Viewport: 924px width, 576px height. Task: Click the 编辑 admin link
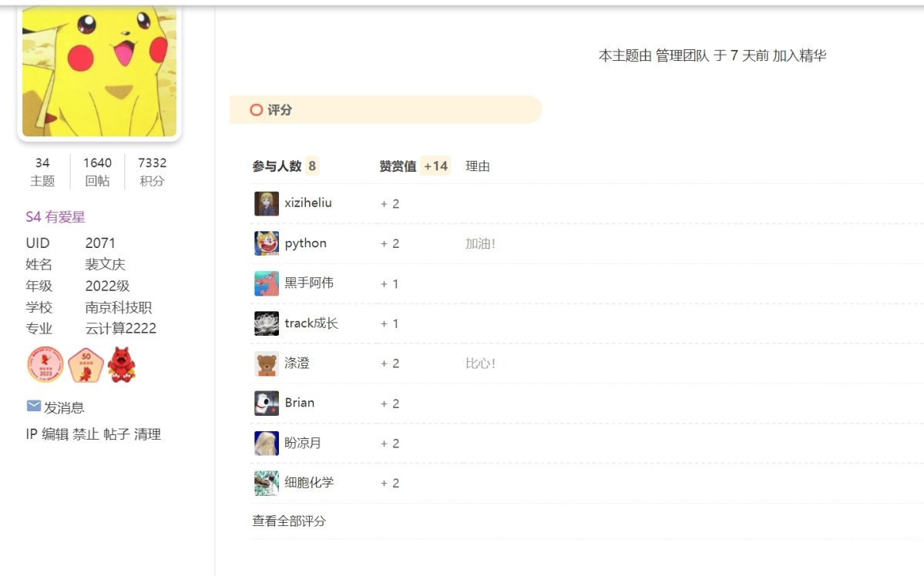tap(55, 434)
